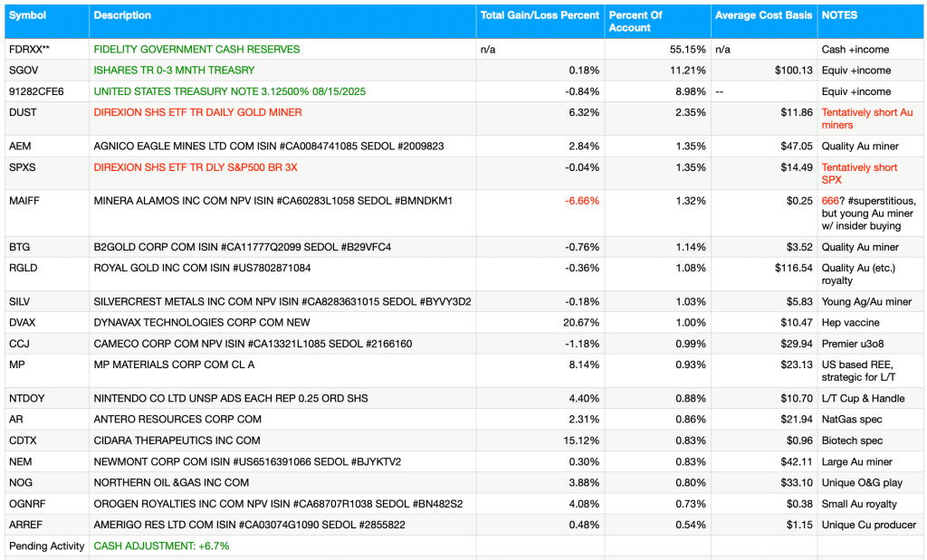Viewport: 927px width, 560px height.
Task: Select the red -6.66% loss value
Action: click(582, 201)
